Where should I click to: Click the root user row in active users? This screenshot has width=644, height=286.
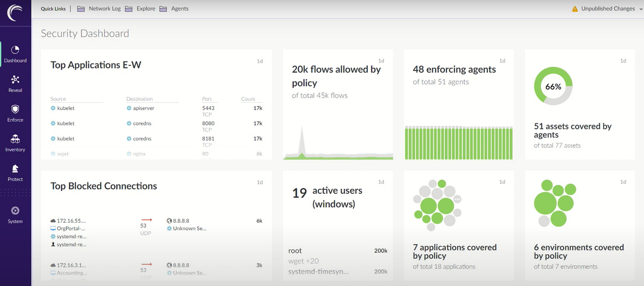(x=338, y=251)
